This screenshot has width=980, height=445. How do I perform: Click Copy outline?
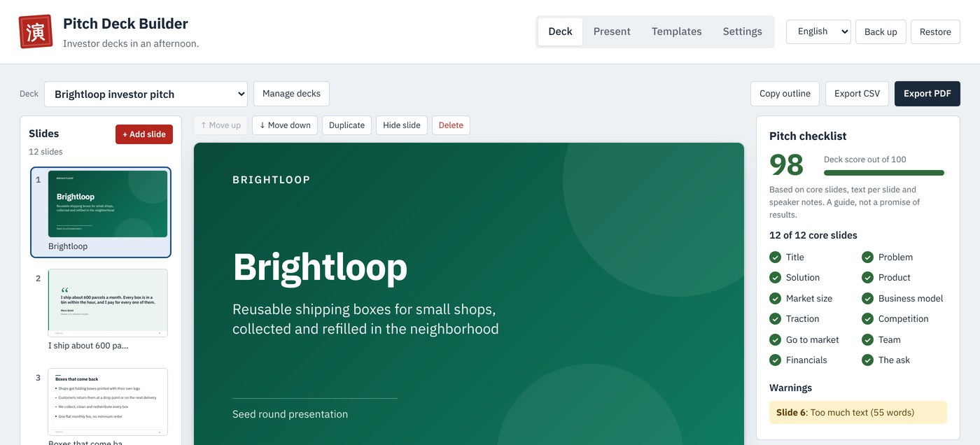(785, 94)
